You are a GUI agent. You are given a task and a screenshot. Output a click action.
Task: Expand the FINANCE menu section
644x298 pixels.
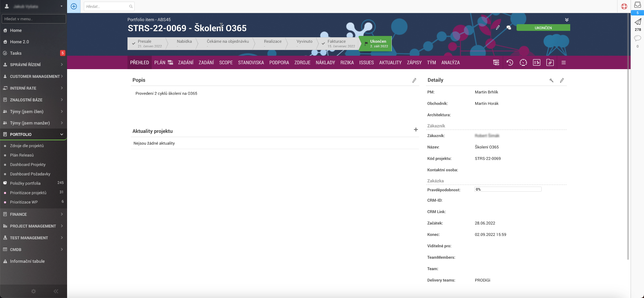click(34, 214)
